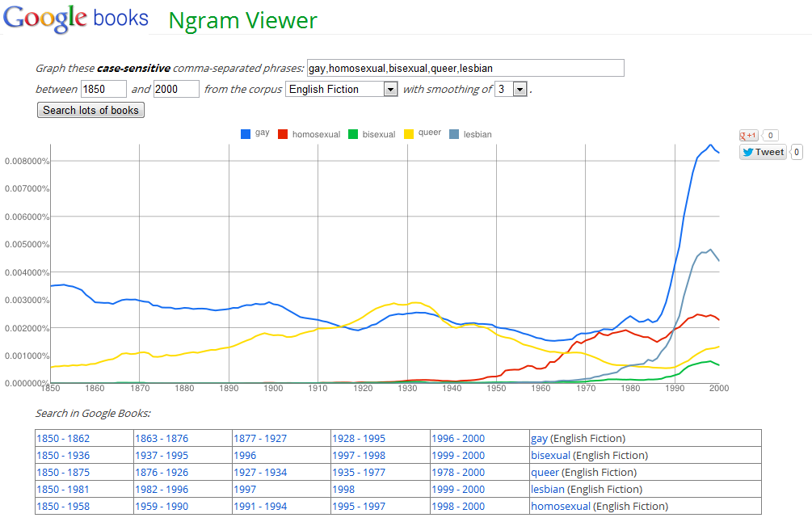Open the smoothing value dropdown
This screenshot has height=522, width=812.
click(x=511, y=89)
